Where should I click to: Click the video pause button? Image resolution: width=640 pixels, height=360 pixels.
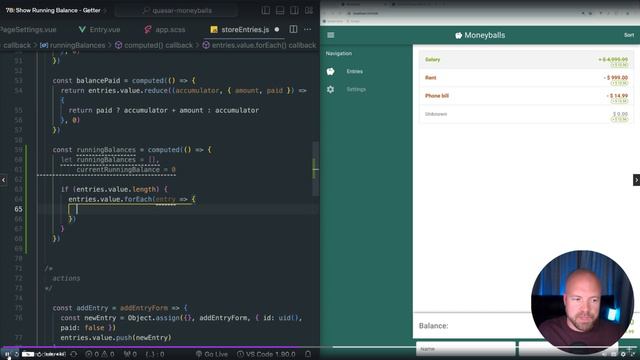(7, 354)
